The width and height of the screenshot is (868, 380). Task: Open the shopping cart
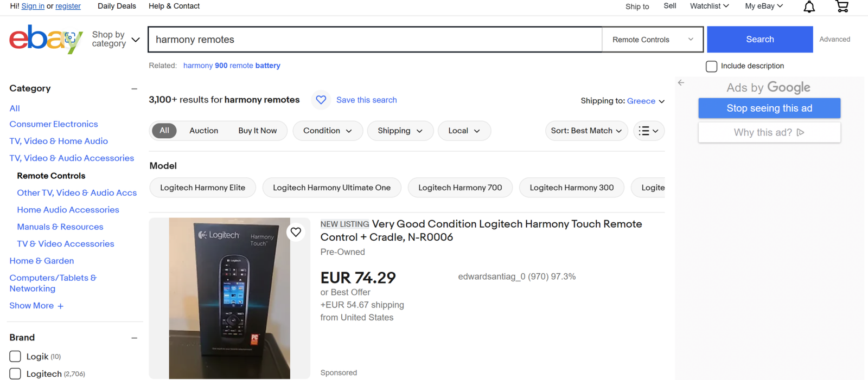tap(842, 7)
